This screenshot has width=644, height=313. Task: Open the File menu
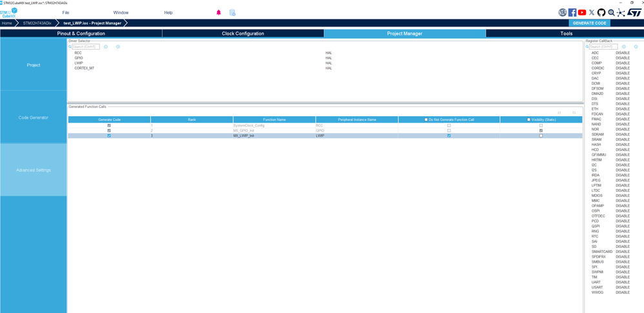[66, 13]
